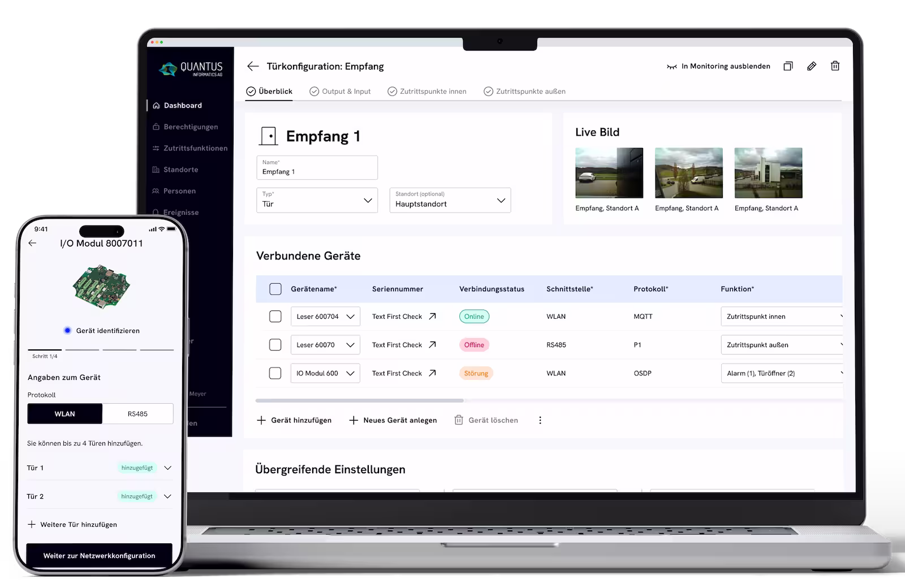Screen dimensions: 905x588
Task: Open the first Live Bild camera thumbnail
Action: [x=609, y=172]
